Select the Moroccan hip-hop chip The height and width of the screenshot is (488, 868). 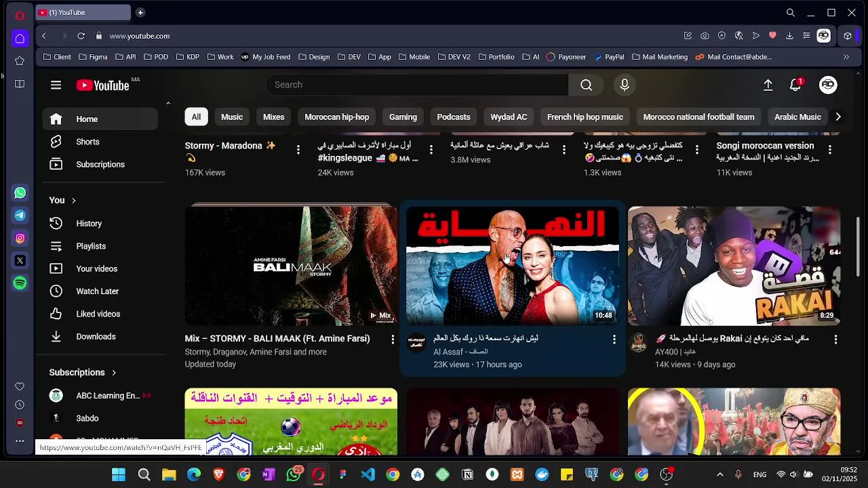pos(337,117)
